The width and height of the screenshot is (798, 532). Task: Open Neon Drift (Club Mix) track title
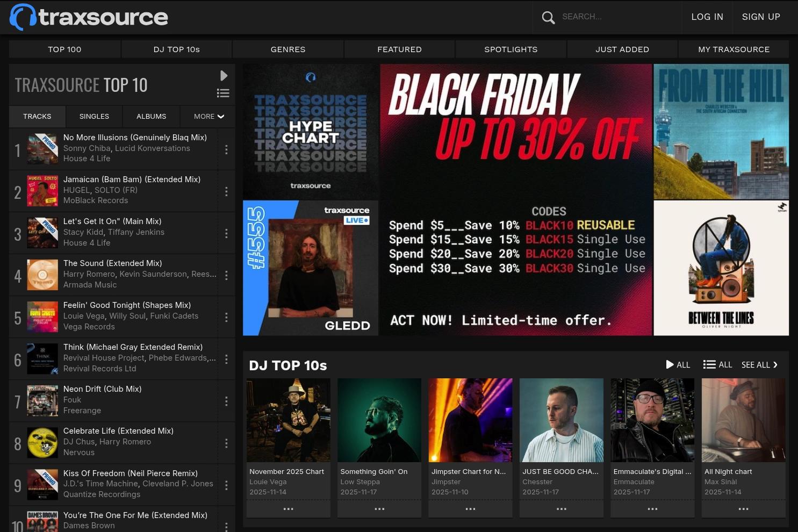[103, 389]
